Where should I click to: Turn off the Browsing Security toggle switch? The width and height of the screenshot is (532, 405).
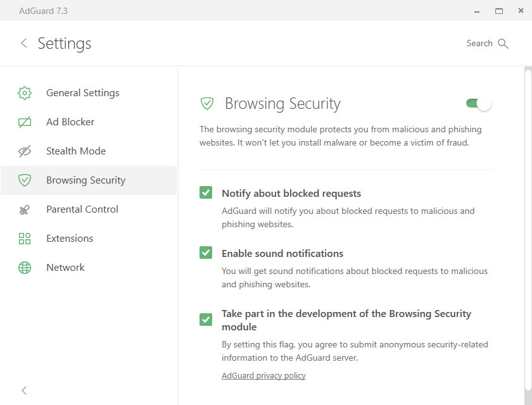[x=478, y=103]
